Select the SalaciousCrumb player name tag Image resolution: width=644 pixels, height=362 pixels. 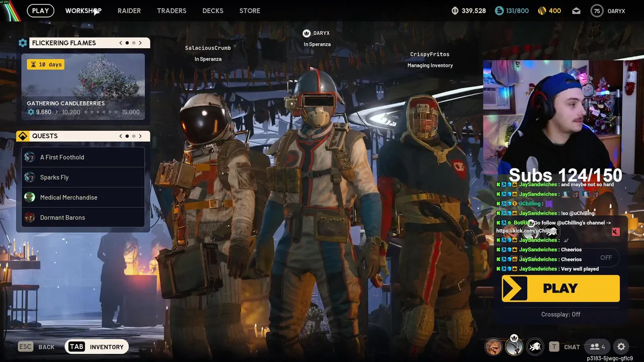[208, 48]
